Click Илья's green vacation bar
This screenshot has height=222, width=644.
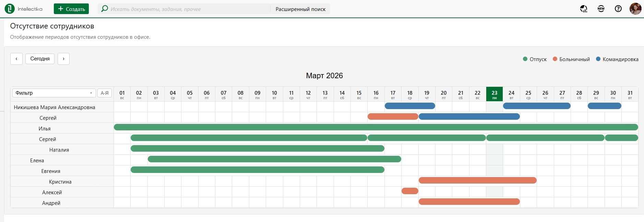coord(375,127)
